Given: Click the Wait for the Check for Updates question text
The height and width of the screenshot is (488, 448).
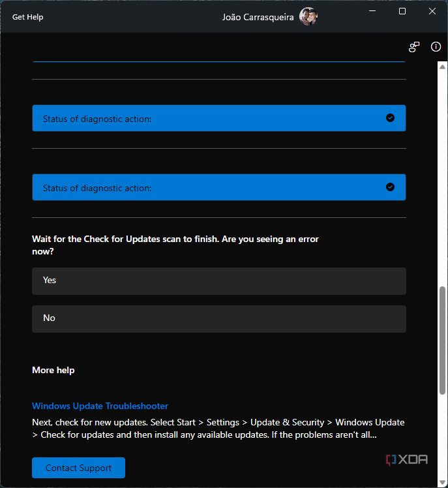Looking at the screenshot, I should (175, 245).
